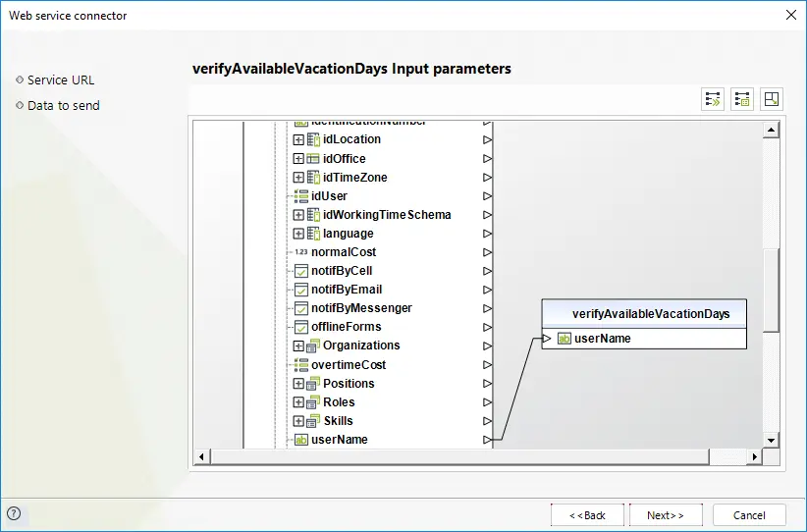Click the maximize mapping view icon
807x532 pixels.
pos(772,99)
